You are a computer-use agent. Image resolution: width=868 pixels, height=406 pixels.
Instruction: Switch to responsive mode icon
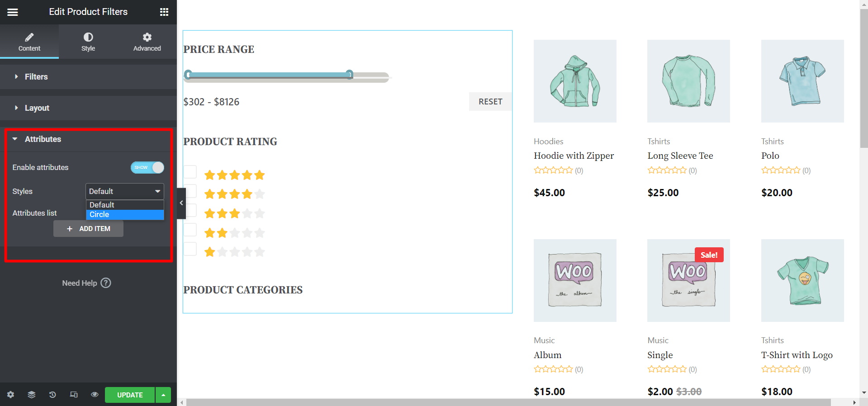pyautogui.click(x=74, y=395)
